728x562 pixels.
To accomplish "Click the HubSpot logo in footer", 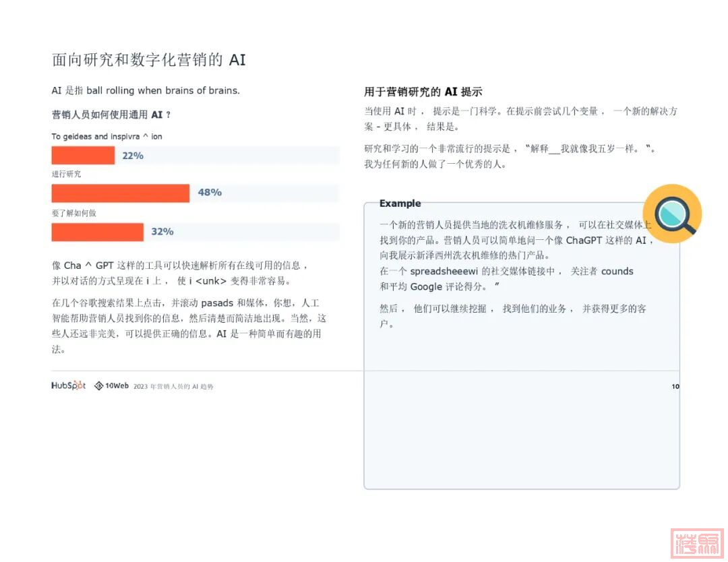I will tap(68, 386).
